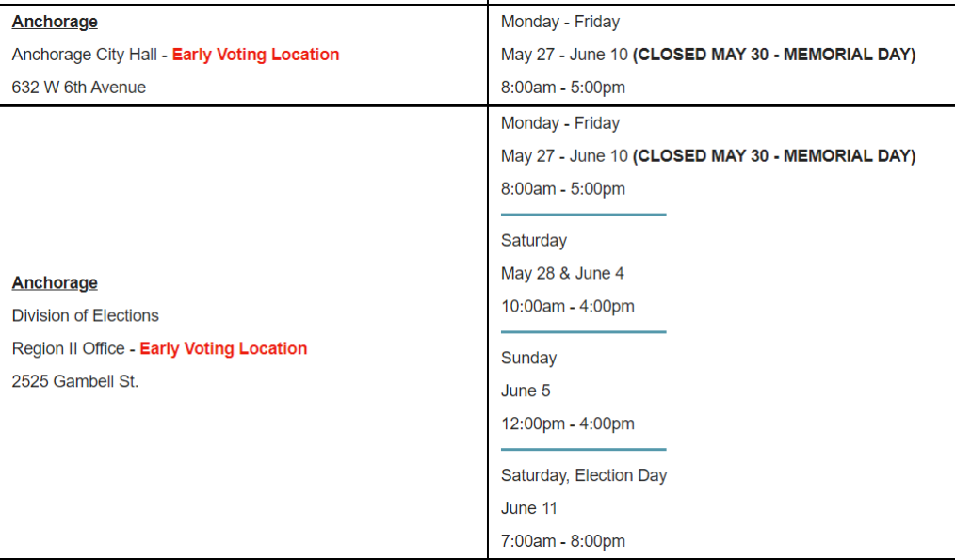Click red Early Voting Location after Region II Office

(x=223, y=348)
